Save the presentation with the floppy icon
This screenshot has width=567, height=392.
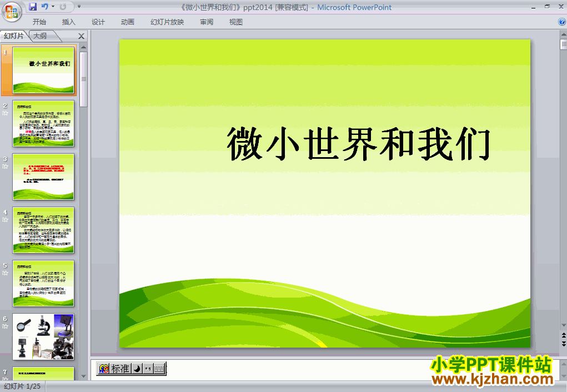tap(33, 7)
